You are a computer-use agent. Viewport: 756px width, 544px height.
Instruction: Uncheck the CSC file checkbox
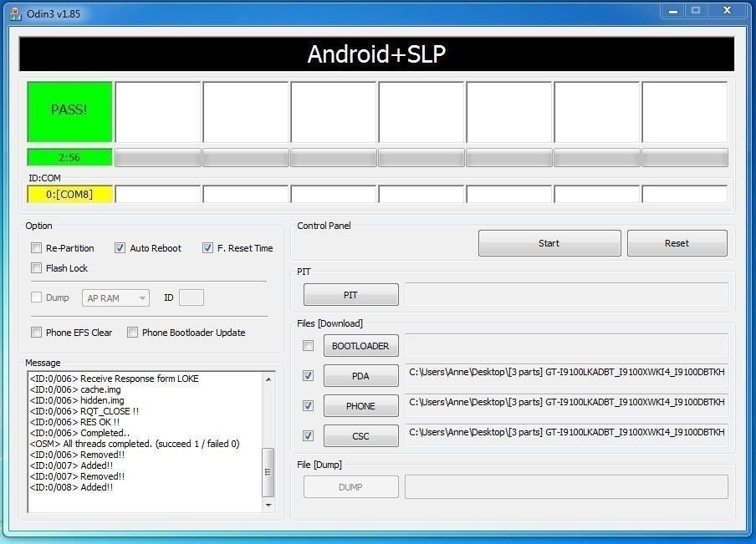pyautogui.click(x=308, y=435)
